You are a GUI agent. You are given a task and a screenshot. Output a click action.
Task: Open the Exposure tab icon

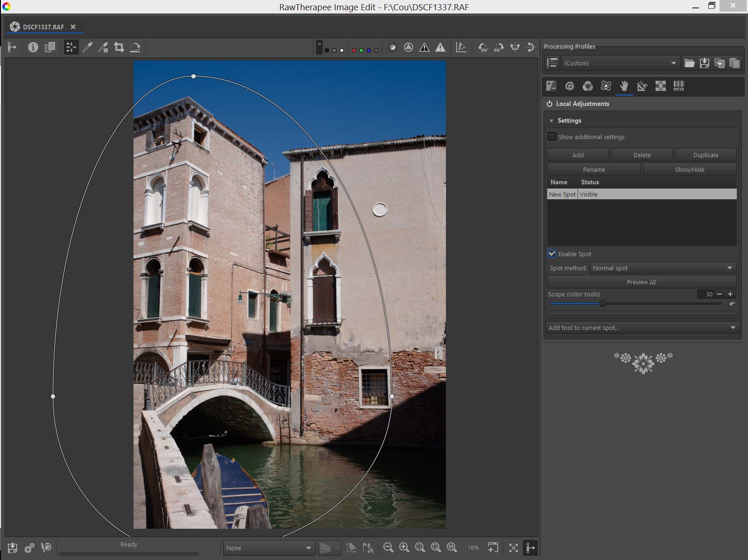(551, 86)
